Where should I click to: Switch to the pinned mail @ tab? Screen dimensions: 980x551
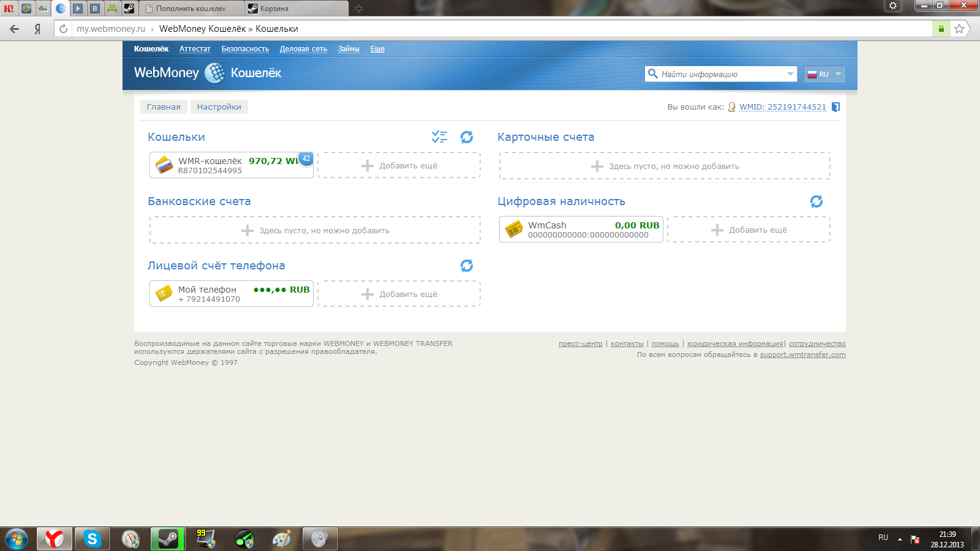tap(26, 9)
